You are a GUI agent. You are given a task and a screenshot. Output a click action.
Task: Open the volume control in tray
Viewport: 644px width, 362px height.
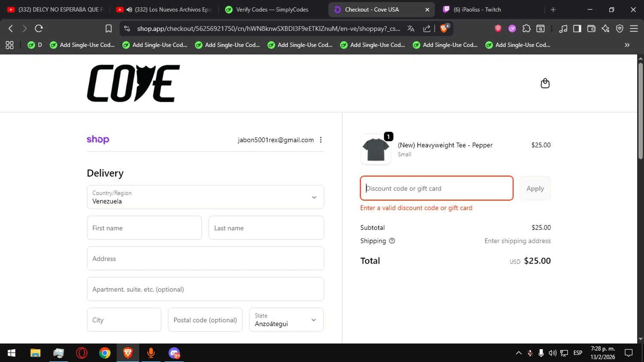[x=553, y=353]
